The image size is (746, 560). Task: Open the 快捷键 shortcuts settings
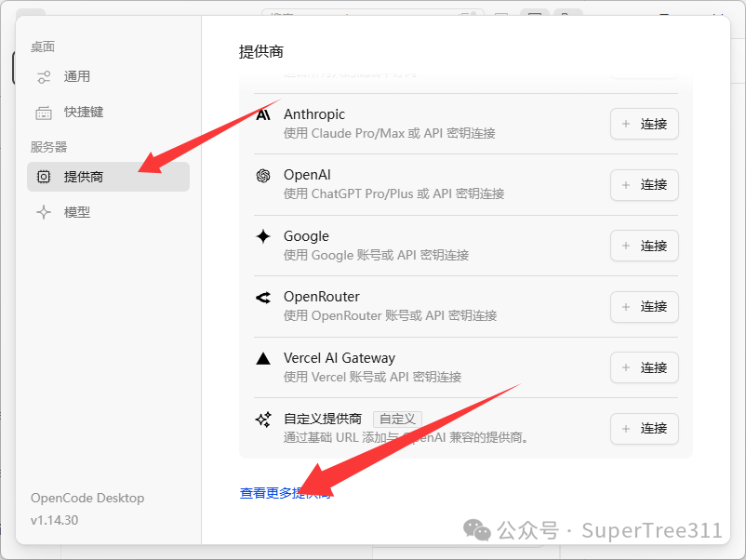108,113
